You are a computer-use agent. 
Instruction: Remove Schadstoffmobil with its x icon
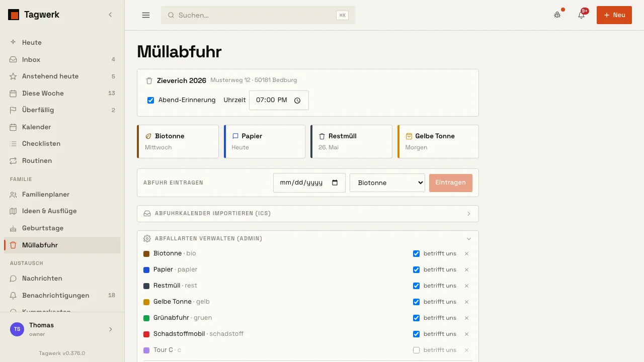click(466, 334)
